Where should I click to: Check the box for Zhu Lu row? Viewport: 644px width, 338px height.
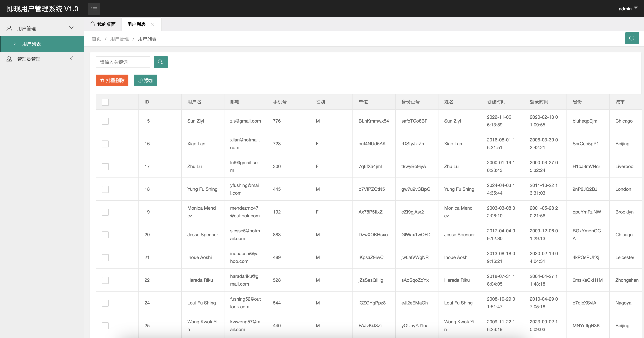pyautogui.click(x=105, y=167)
